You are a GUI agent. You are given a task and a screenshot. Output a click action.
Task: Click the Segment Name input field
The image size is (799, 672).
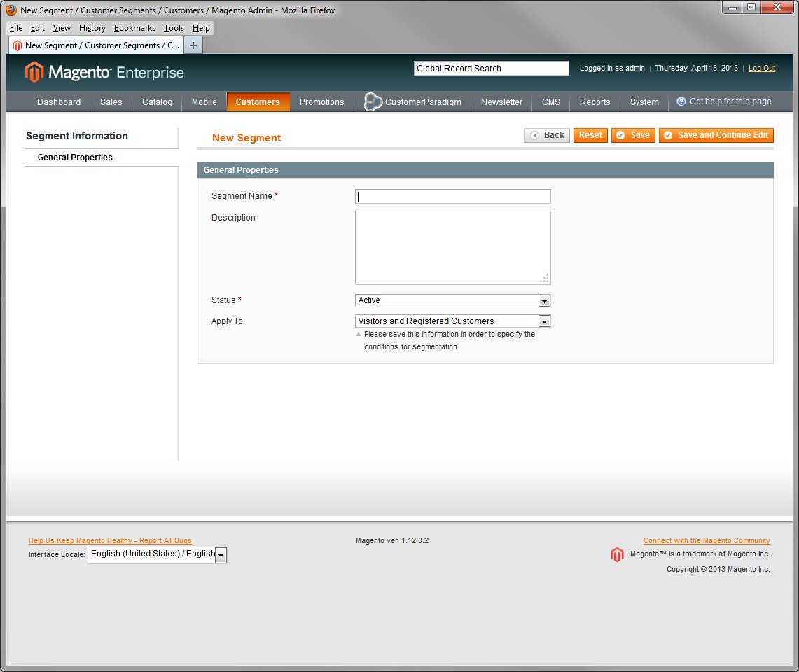(x=452, y=196)
